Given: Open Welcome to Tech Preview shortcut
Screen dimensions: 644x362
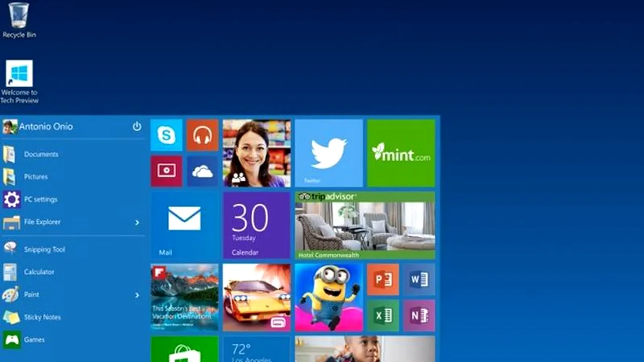Looking at the screenshot, I should click(19, 82).
